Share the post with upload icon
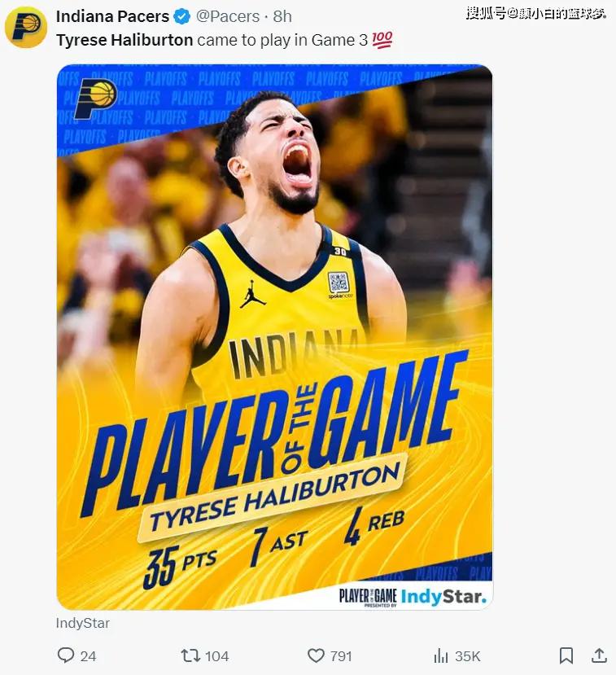The image size is (616, 675). point(599,655)
